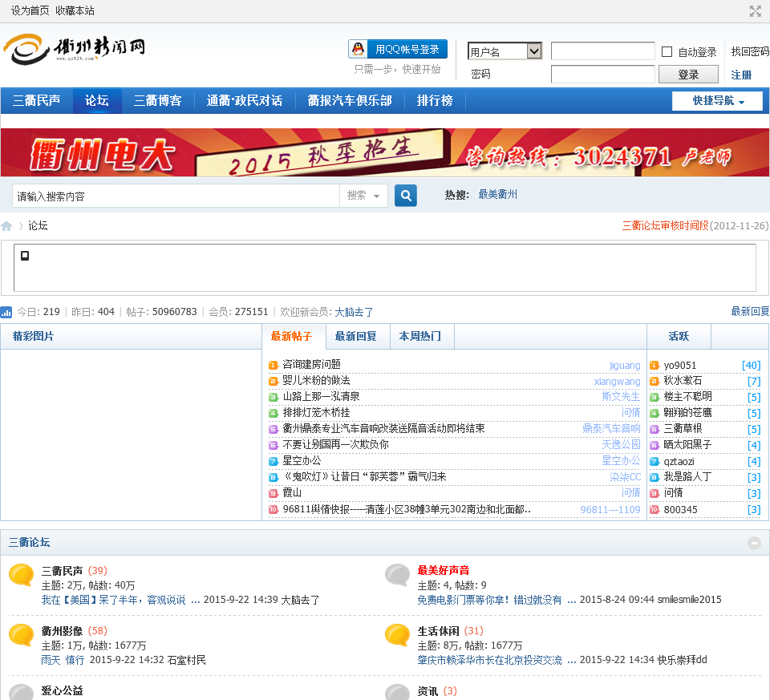Click 收藏本站 link at top
Image resolution: width=770 pixels, height=700 pixels.
coord(75,10)
